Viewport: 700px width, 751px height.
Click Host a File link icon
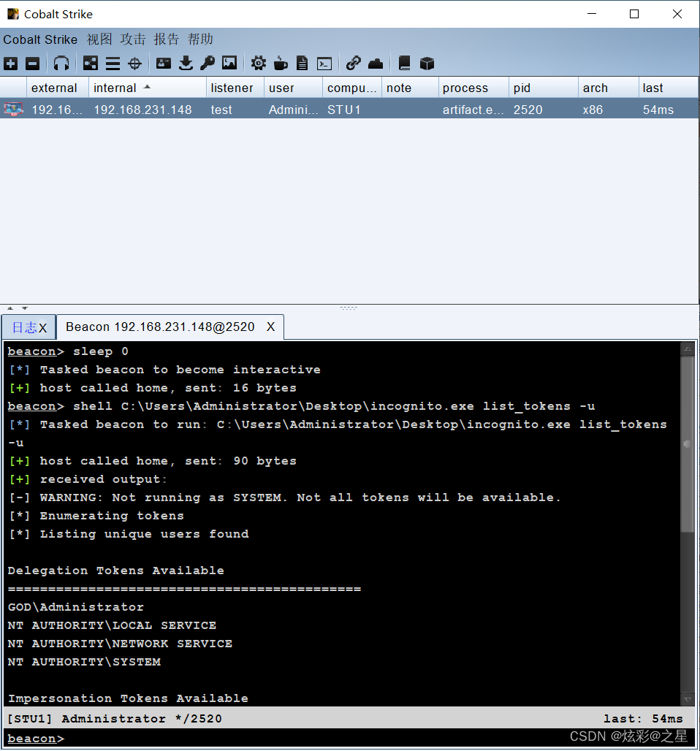coord(354,64)
